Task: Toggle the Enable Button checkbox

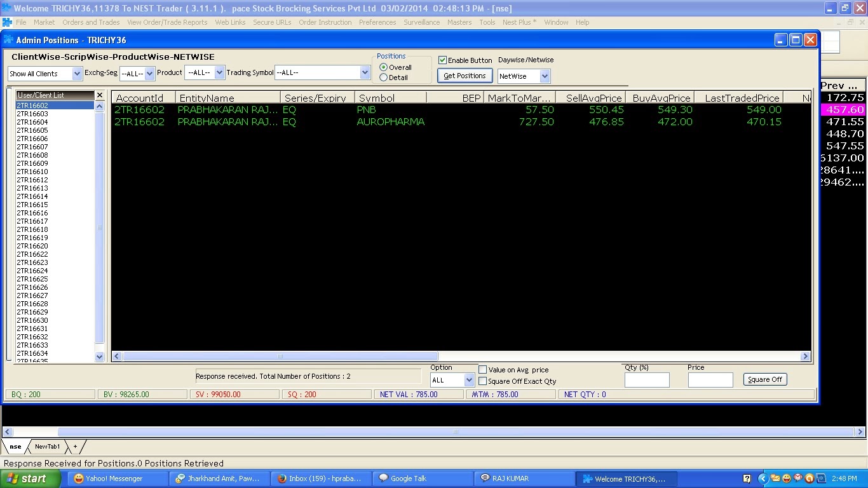Action: [443, 60]
